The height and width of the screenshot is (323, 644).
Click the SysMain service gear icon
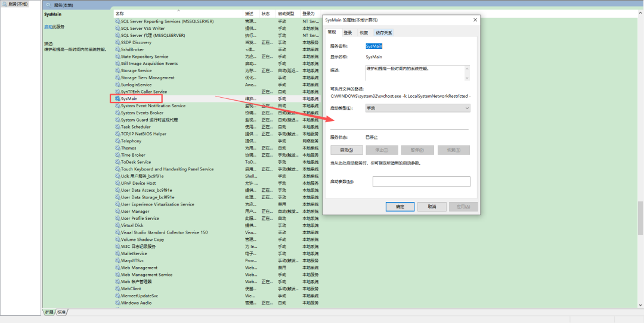coord(117,98)
